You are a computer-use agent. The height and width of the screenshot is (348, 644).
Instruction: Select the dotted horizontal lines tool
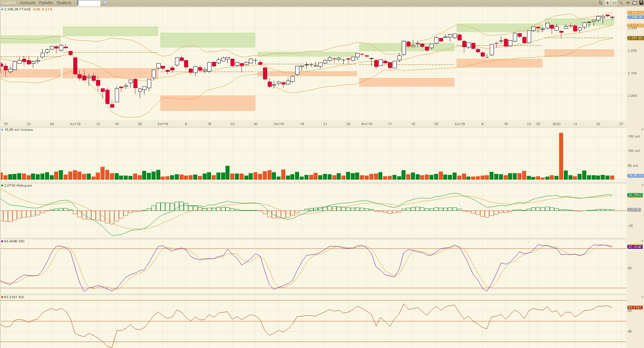[x=628, y=3]
